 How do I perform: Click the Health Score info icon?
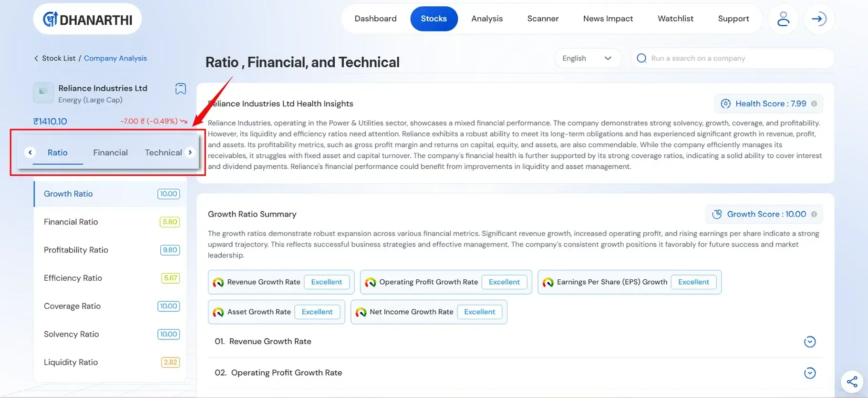point(814,103)
